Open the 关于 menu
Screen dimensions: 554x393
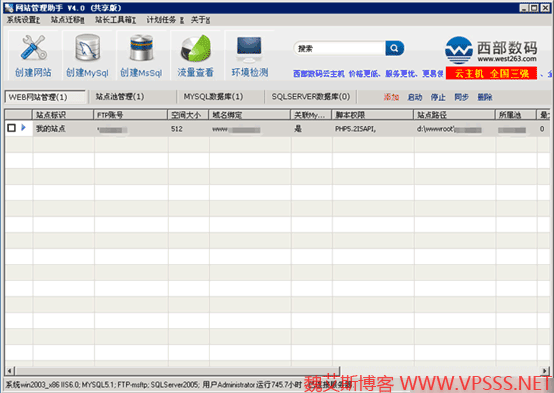click(200, 20)
